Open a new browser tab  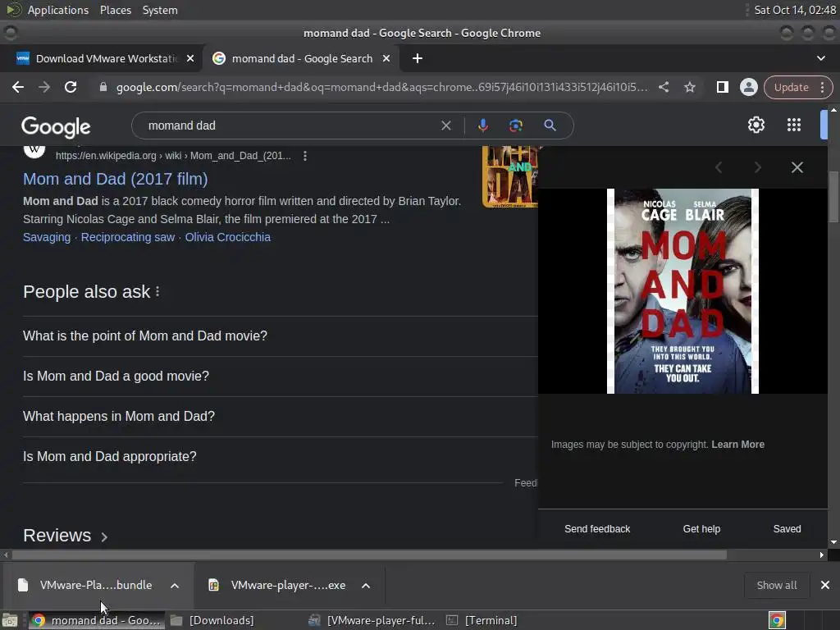[x=418, y=58]
